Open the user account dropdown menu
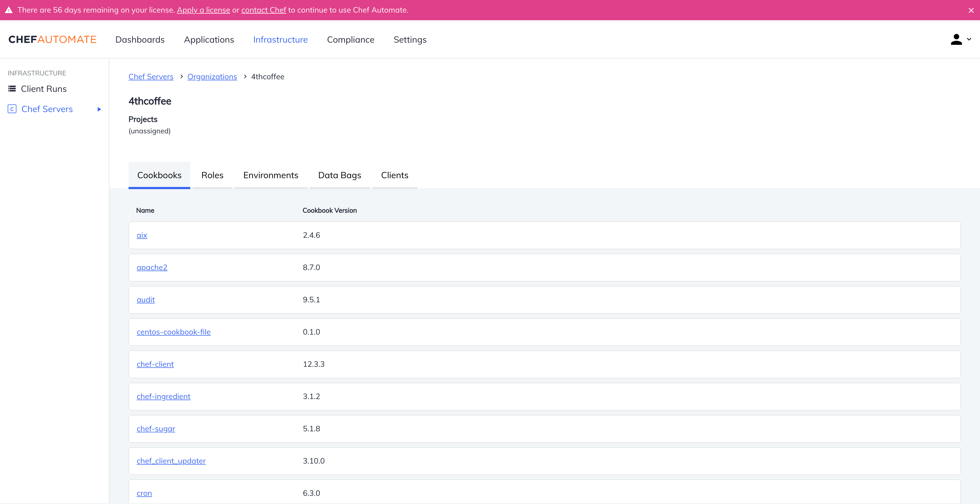This screenshot has width=980, height=504. [x=969, y=40]
